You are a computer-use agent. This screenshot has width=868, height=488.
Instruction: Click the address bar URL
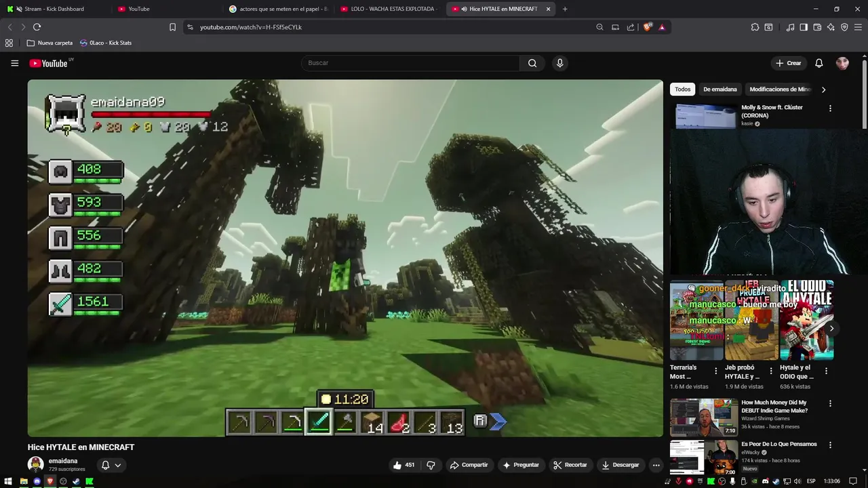click(x=251, y=27)
